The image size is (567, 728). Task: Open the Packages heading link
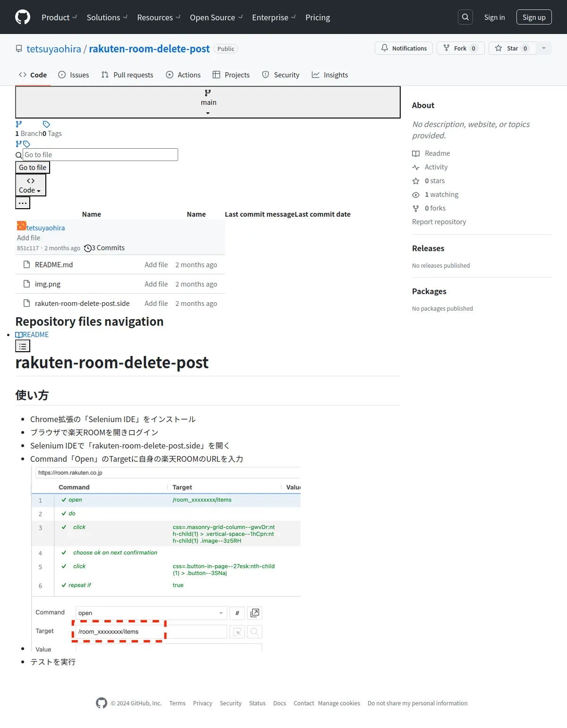[429, 291]
